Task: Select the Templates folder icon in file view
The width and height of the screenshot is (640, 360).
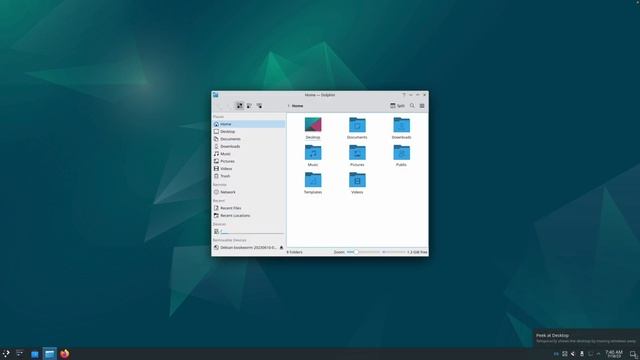Action: [x=313, y=180]
